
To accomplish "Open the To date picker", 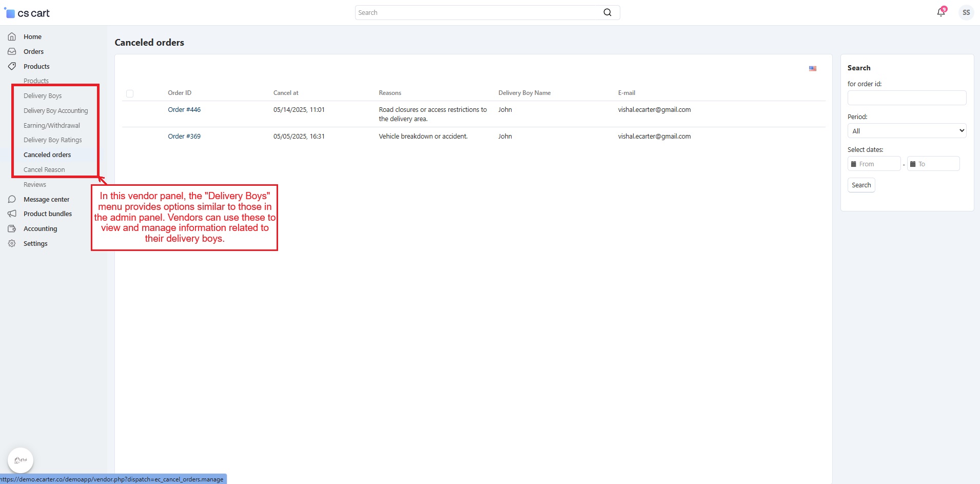I will (x=933, y=164).
